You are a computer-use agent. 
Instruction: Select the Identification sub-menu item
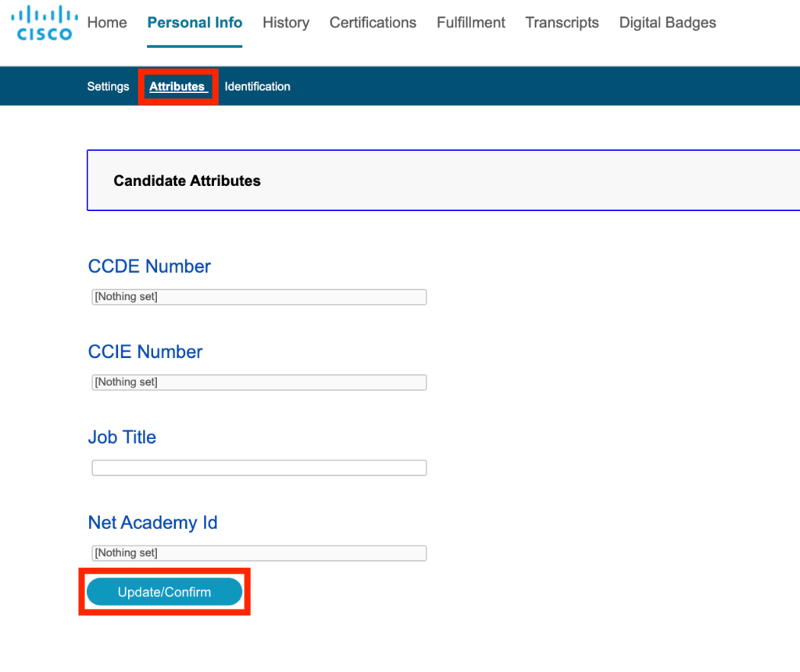pos(257,86)
